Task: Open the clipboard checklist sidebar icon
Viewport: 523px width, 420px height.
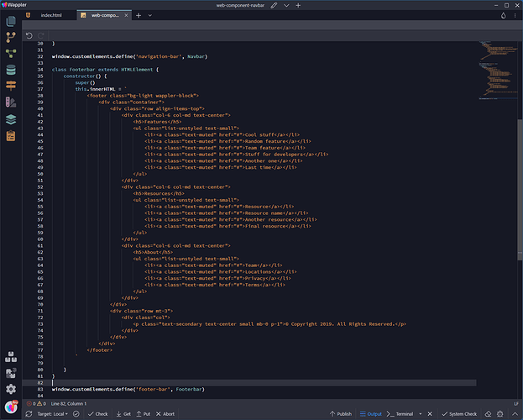Action: click(x=11, y=136)
